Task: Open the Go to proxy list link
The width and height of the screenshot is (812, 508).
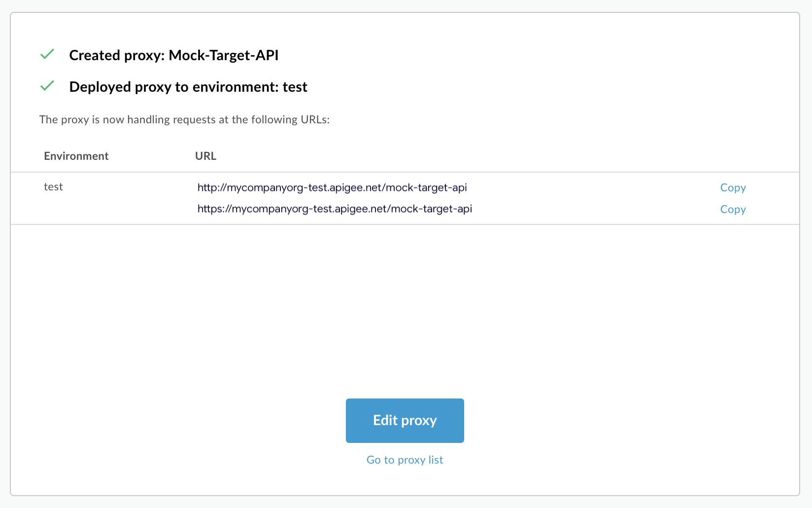Action: tap(405, 460)
